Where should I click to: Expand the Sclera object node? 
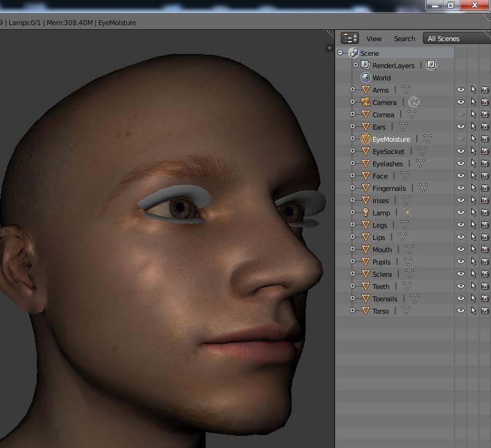point(353,274)
